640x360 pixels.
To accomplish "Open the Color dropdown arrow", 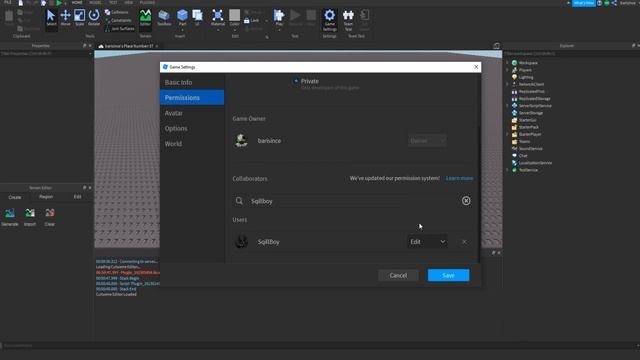I will point(234,30).
